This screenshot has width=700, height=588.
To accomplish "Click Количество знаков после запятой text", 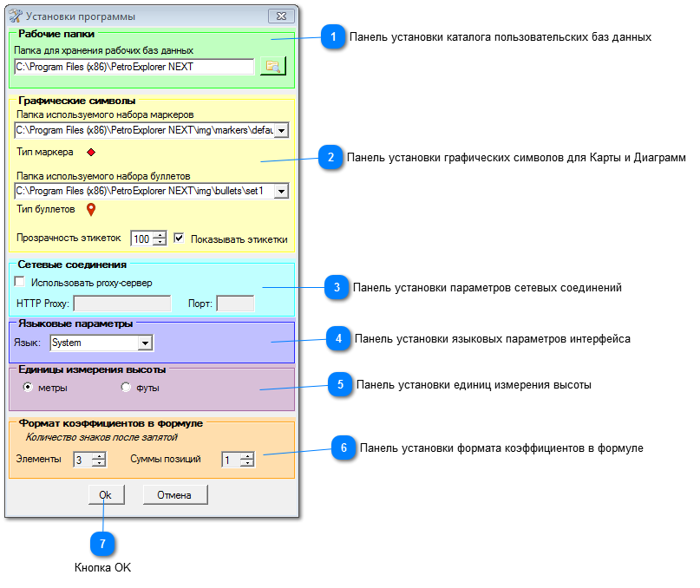I will click(101, 437).
